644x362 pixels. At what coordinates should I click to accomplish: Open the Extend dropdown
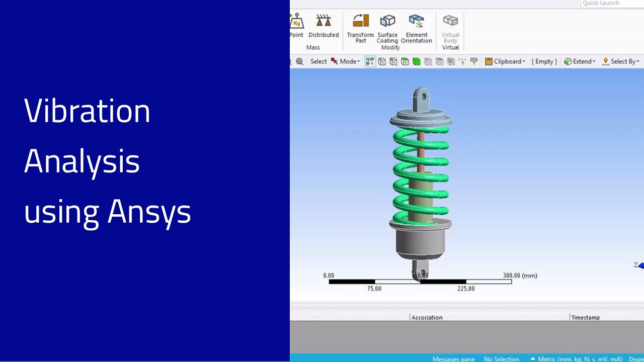pyautogui.click(x=580, y=61)
